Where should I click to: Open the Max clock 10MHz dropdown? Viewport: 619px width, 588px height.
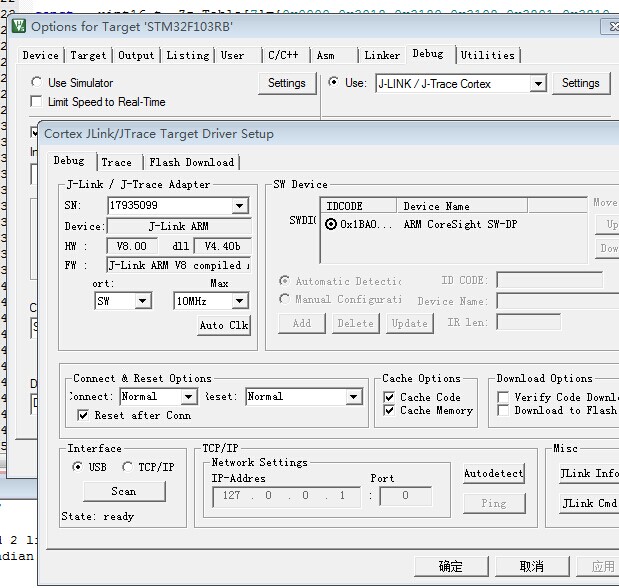click(x=239, y=301)
